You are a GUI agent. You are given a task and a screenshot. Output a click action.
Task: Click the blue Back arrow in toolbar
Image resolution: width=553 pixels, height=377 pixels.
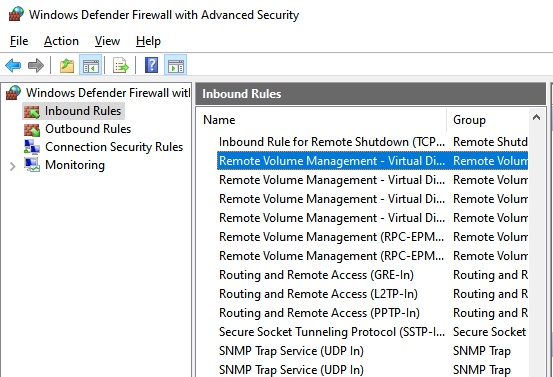pyautogui.click(x=13, y=65)
